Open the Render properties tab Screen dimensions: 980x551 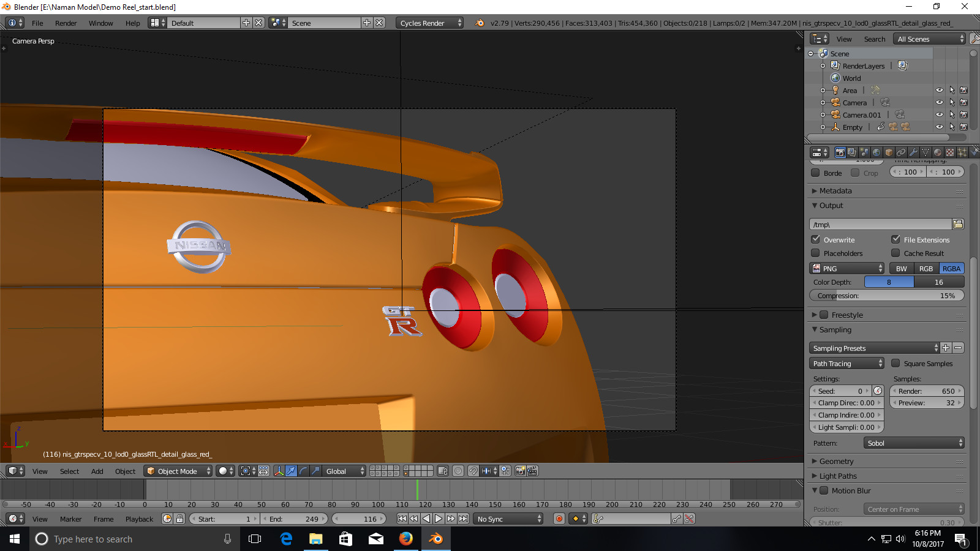click(840, 152)
